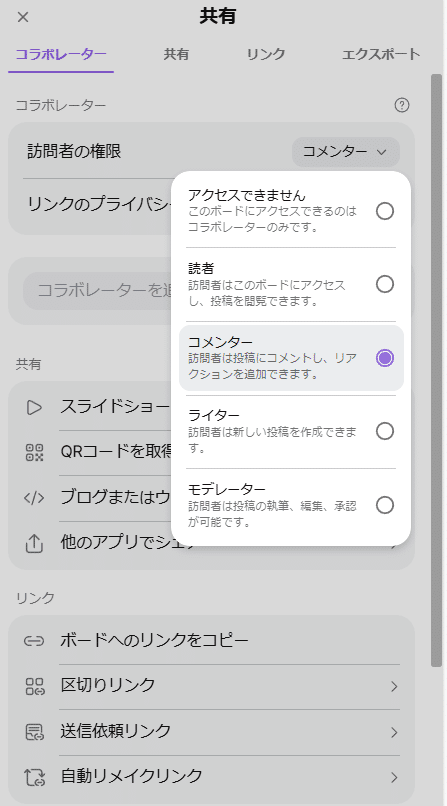Choose the ライター radio button
Viewport: 447px width, 806px height.
(x=385, y=431)
